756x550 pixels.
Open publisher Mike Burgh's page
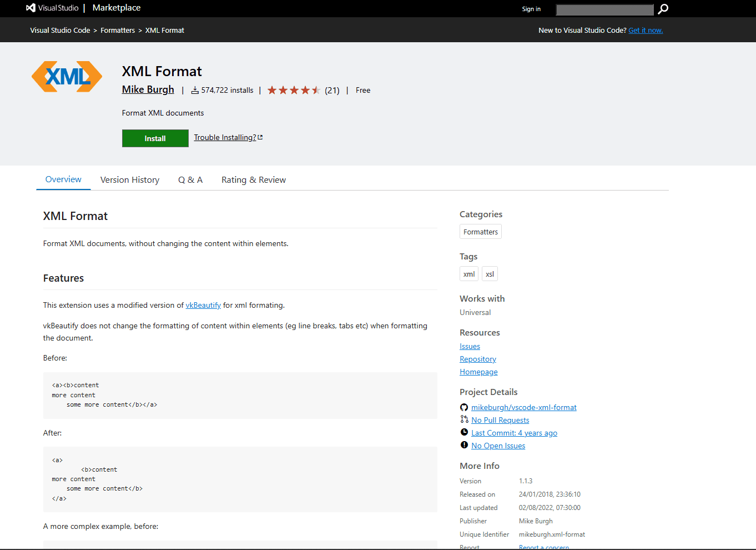coord(148,89)
